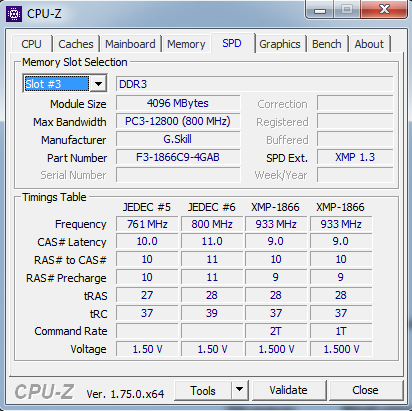This screenshot has width=412, height=411.
Task: Switch to the Bench tab
Action: coord(327,44)
